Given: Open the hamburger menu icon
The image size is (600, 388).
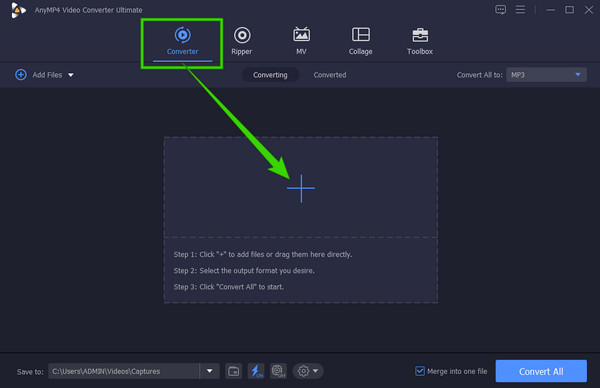Looking at the screenshot, I should [x=520, y=10].
